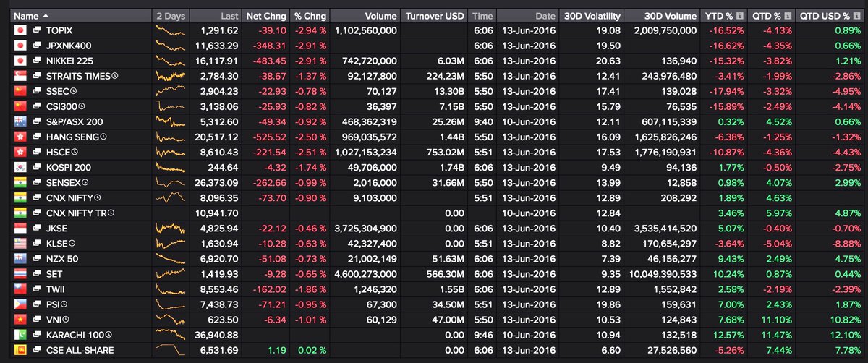Click the Thailand flag in SET row

coord(20,274)
